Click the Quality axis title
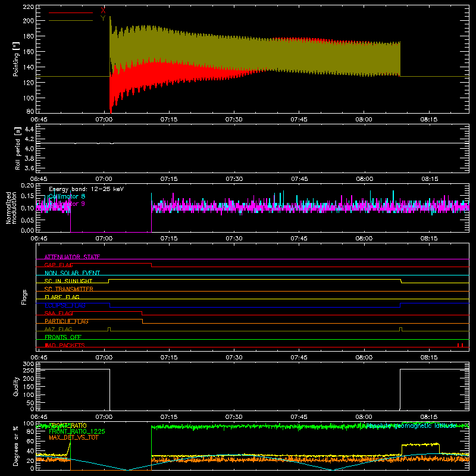Screen dimensions: 476x476 [16, 386]
